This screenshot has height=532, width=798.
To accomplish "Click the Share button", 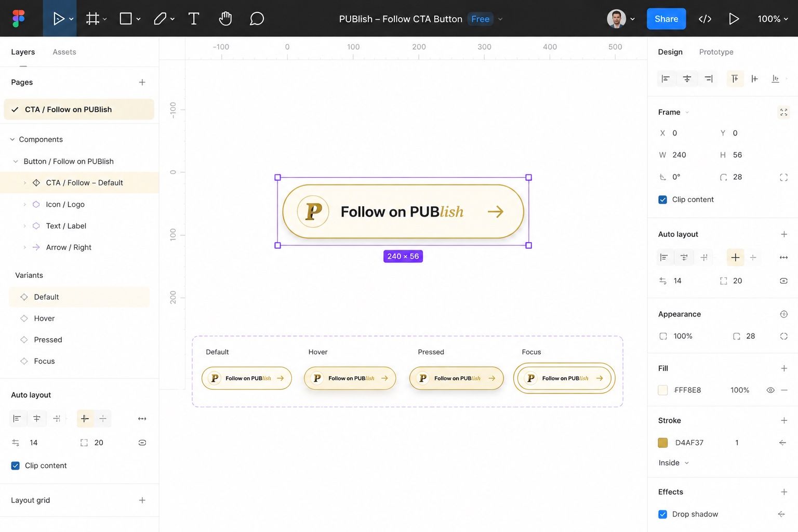I will pos(666,19).
